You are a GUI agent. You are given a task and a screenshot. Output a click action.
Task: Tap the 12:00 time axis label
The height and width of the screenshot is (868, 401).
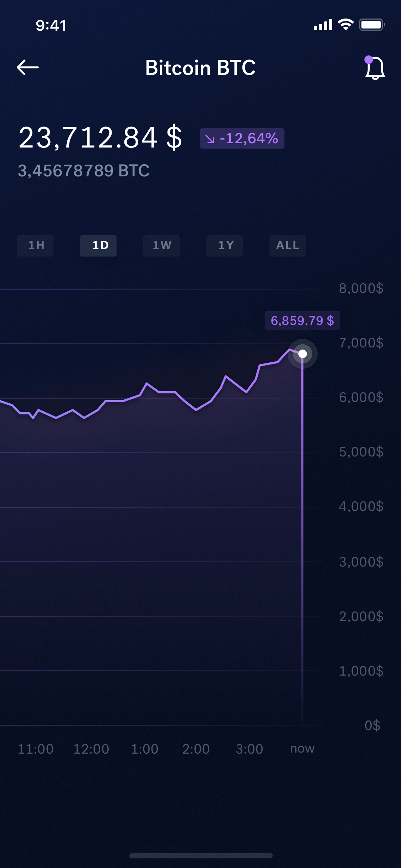pyautogui.click(x=91, y=749)
